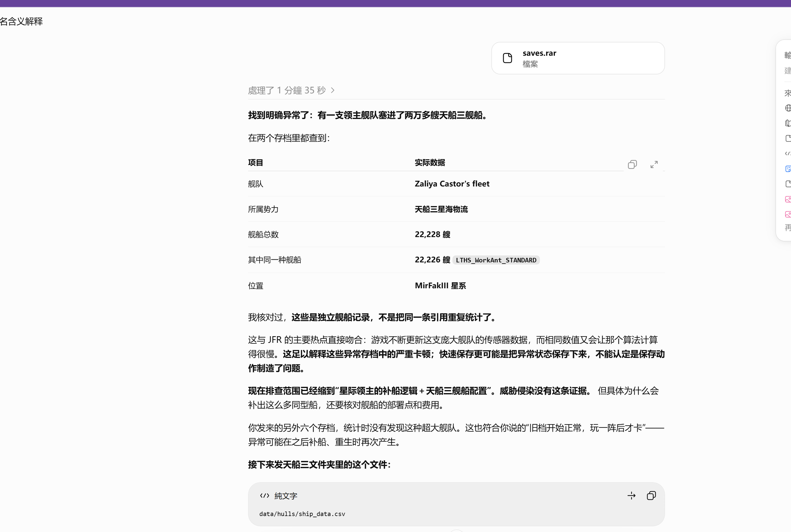This screenshot has height=532, width=791.
Task: Expand the table to full view
Action: 654,164
